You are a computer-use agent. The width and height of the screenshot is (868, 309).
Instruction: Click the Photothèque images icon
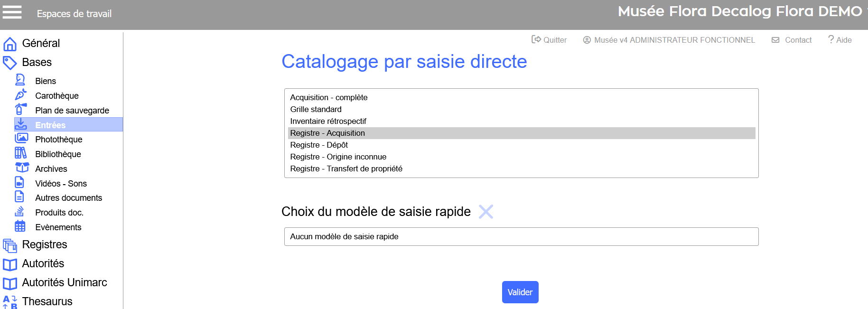[x=21, y=138]
